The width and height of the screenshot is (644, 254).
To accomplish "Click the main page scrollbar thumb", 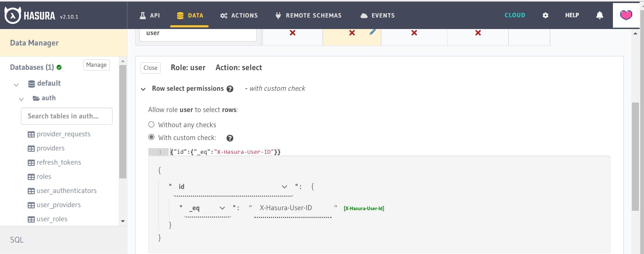I will tap(635, 156).
